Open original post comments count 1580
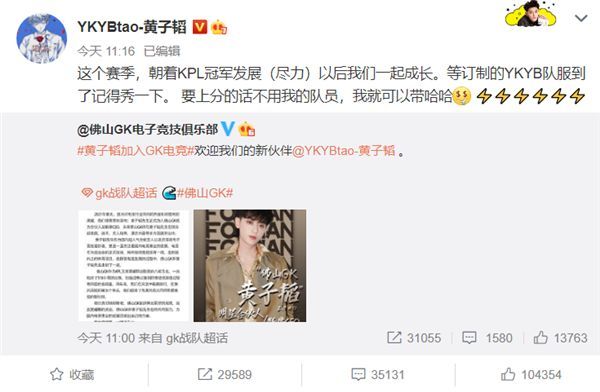 point(487,338)
